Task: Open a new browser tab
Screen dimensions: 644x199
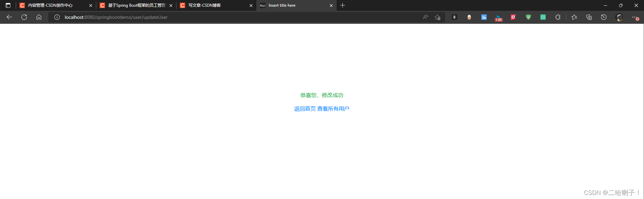Action: [x=342, y=5]
